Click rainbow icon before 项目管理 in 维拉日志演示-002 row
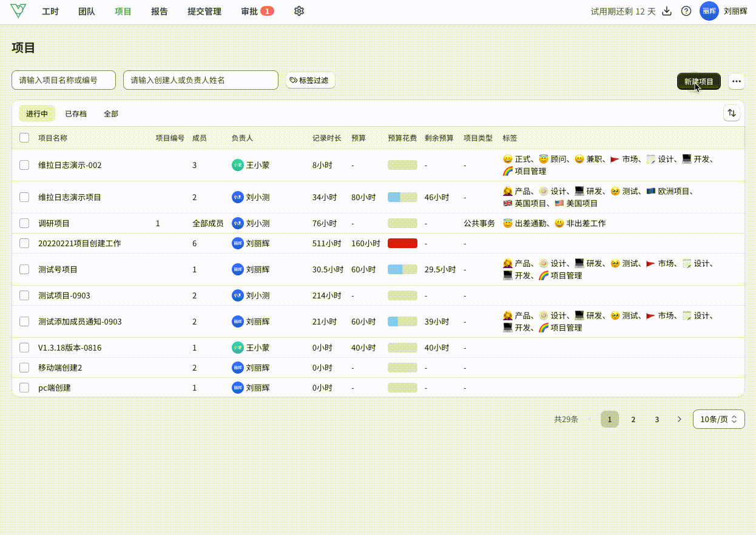This screenshot has height=535, width=756. (x=508, y=171)
